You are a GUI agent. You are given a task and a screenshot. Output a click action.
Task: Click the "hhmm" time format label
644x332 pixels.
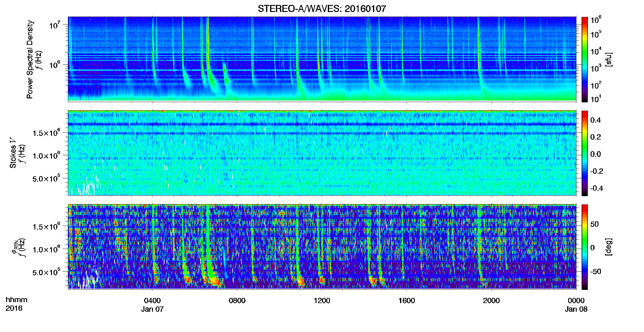click(16, 300)
